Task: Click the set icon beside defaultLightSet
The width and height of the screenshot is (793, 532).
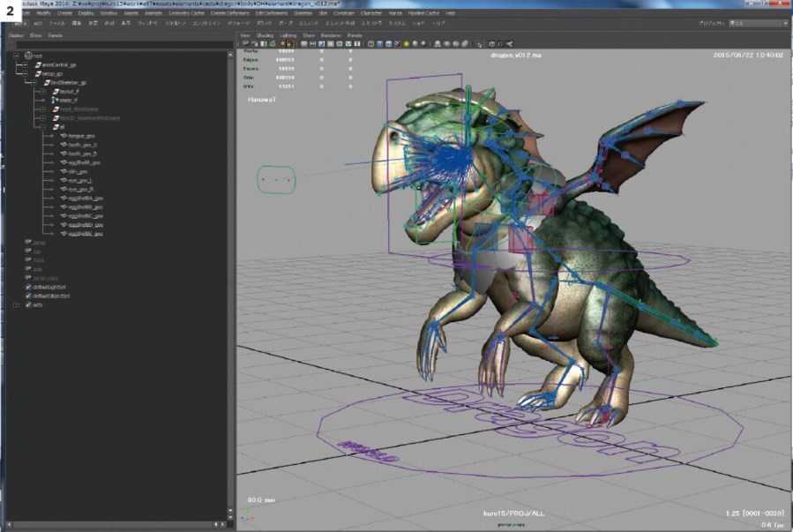Action: point(29,287)
